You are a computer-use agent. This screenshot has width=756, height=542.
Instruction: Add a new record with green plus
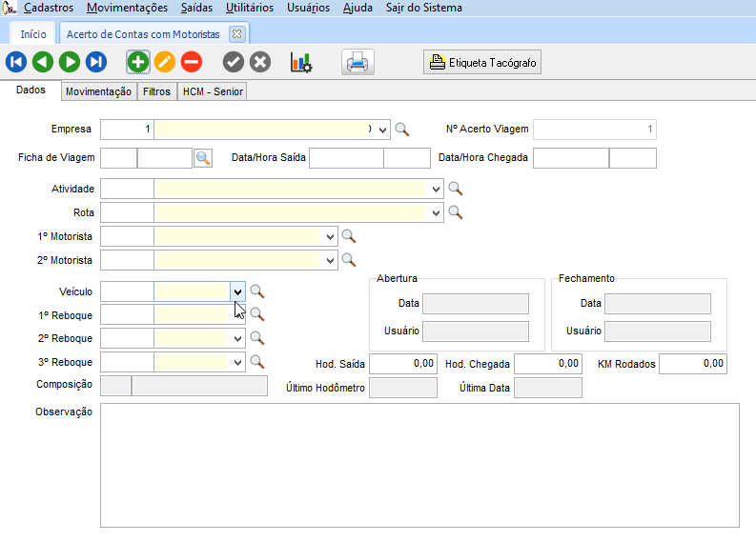click(138, 63)
